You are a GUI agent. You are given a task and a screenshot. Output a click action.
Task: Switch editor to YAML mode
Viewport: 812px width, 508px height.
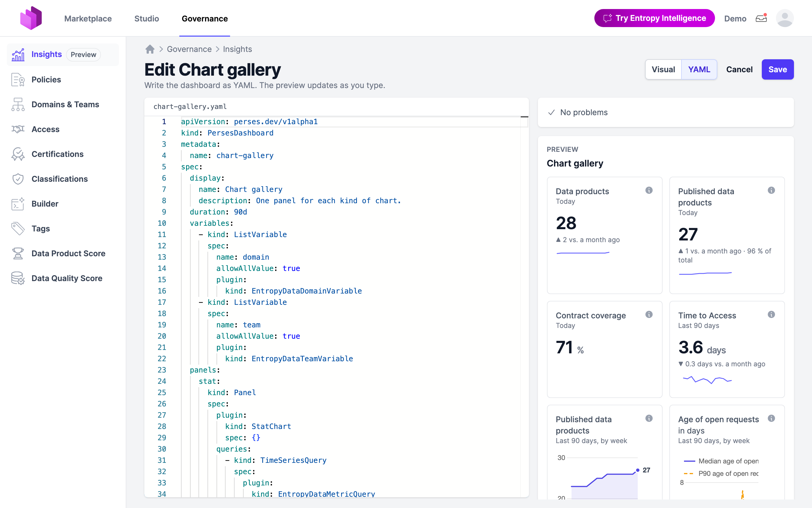(x=699, y=69)
